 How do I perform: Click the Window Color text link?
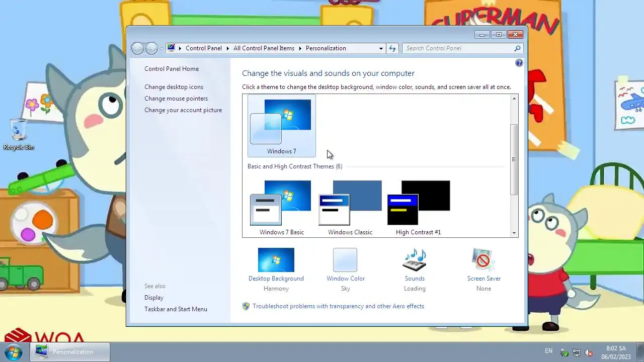coord(346,279)
